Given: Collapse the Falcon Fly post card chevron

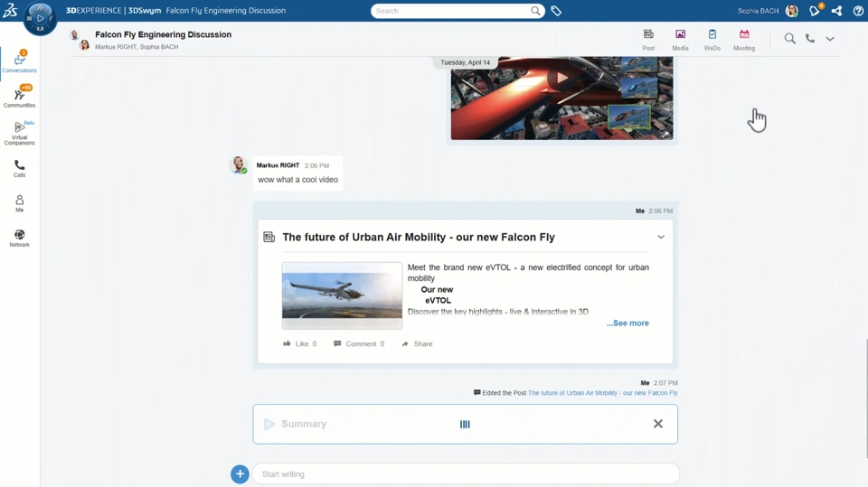Looking at the screenshot, I should (661, 237).
